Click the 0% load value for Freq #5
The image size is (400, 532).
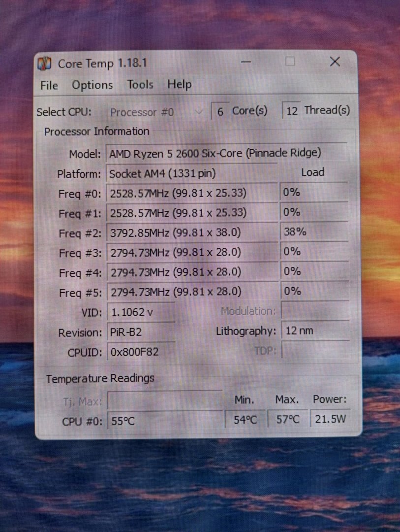(x=314, y=291)
